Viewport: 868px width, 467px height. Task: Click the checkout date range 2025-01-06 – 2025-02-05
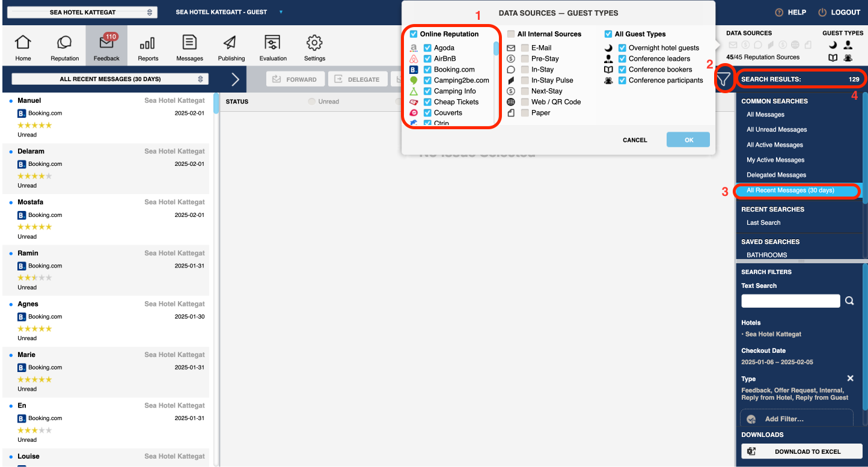777,362
